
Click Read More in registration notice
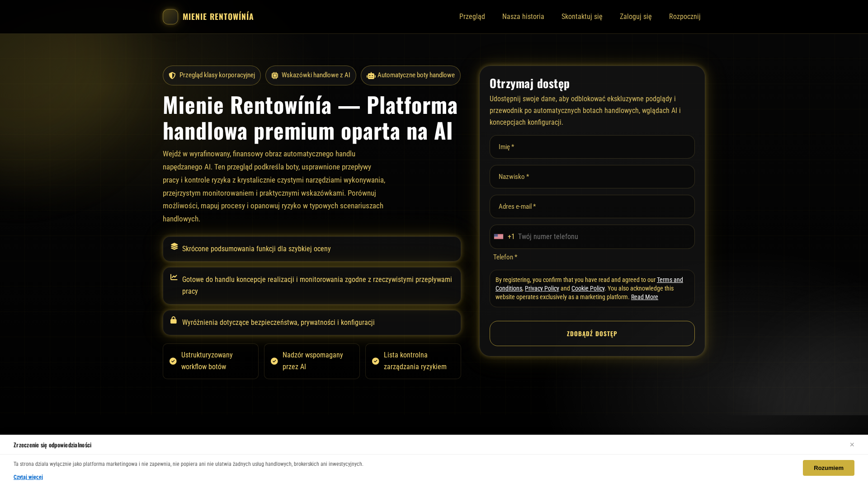645,297
